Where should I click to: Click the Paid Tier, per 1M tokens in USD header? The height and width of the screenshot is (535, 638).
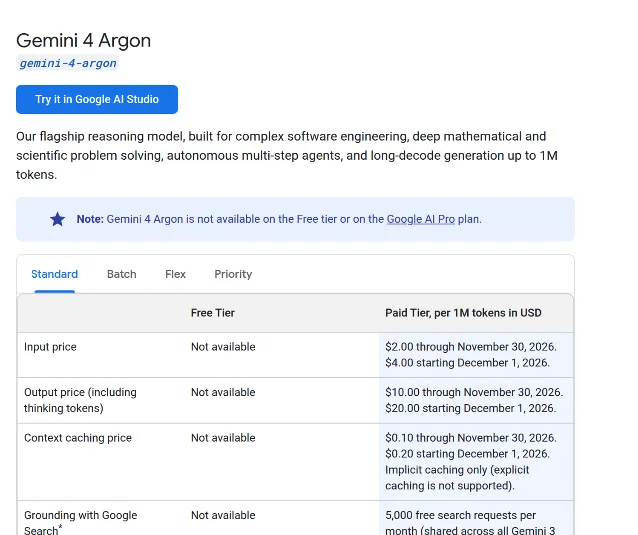coord(463,313)
